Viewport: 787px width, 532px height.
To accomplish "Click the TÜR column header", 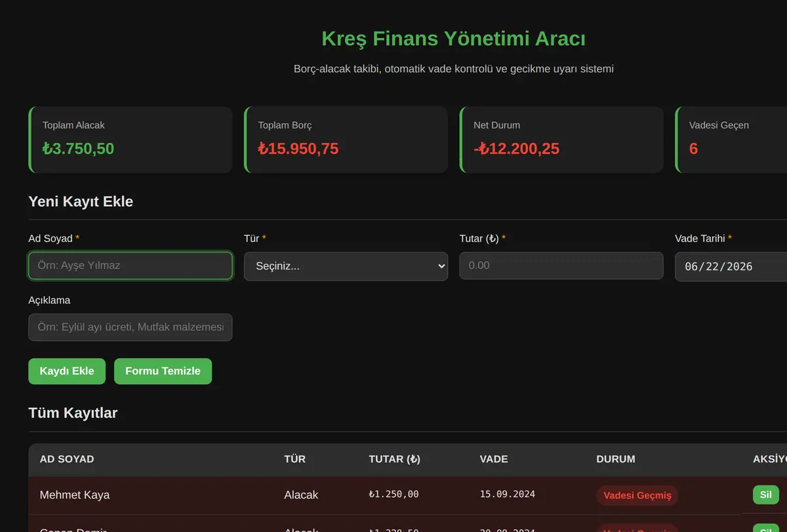I will coord(295,459).
